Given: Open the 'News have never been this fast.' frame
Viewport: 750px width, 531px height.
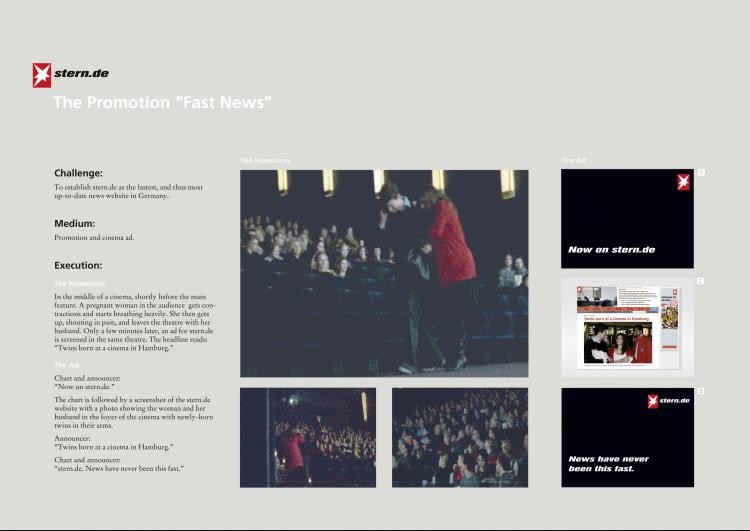Looking at the screenshot, I should point(628,438).
